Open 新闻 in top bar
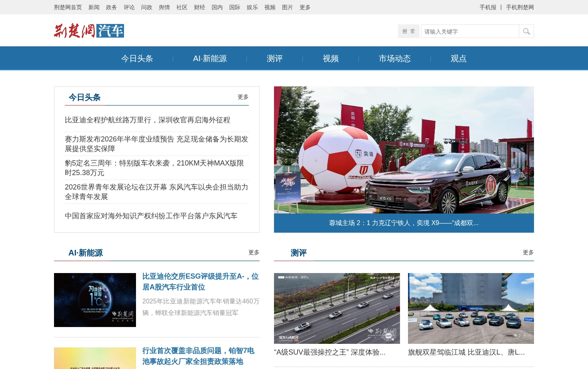 [x=94, y=7]
